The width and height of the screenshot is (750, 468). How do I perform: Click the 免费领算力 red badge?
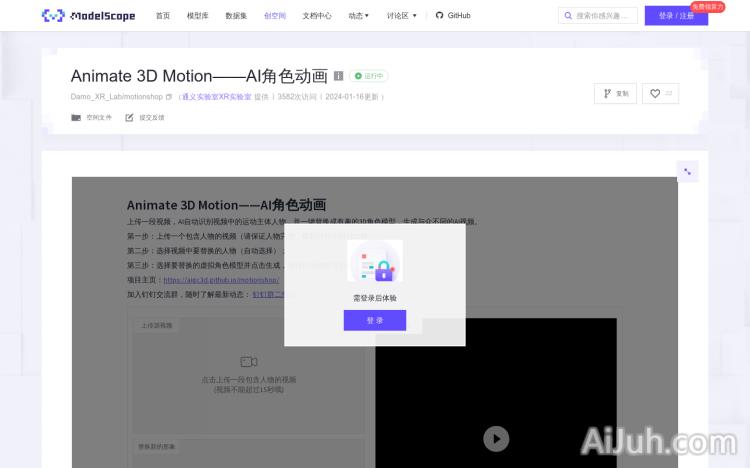(x=707, y=7)
